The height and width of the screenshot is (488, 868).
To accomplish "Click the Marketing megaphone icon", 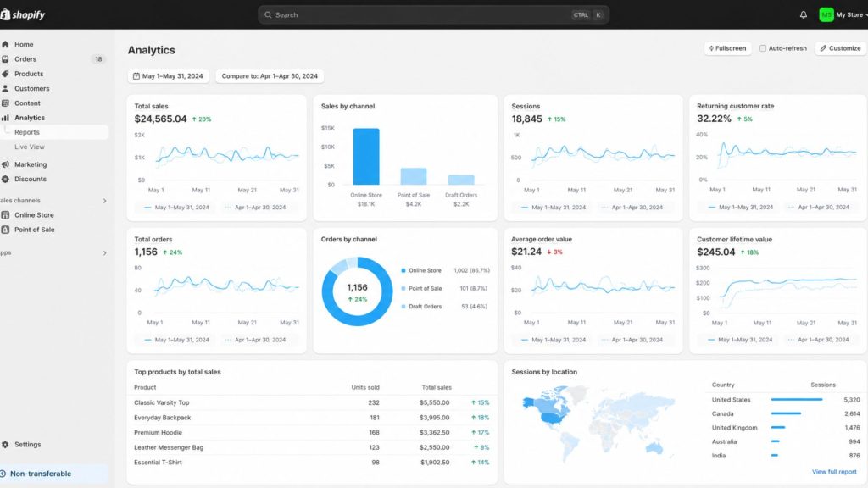I will pos(6,164).
